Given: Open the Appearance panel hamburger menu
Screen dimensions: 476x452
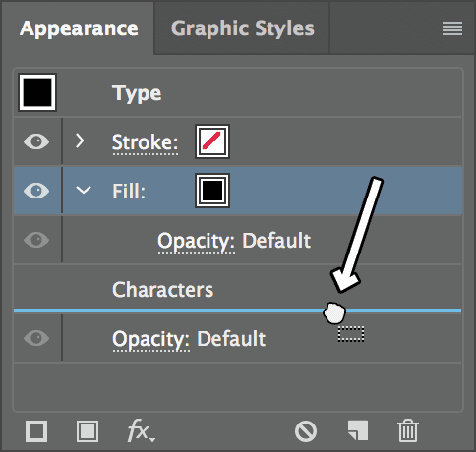Looking at the screenshot, I should pos(452,28).
